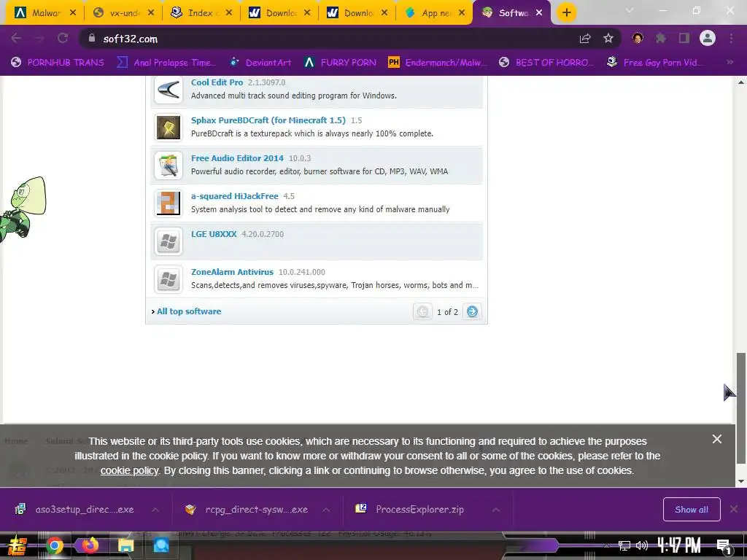Open the tab search dropdown

click(x=630, y=10)
